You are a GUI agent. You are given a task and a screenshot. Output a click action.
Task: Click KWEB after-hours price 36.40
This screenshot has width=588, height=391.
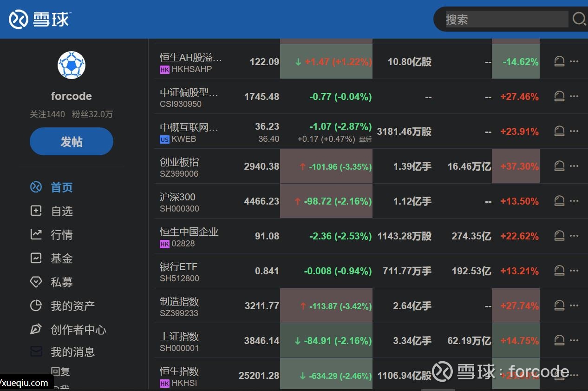pos(269,139)
